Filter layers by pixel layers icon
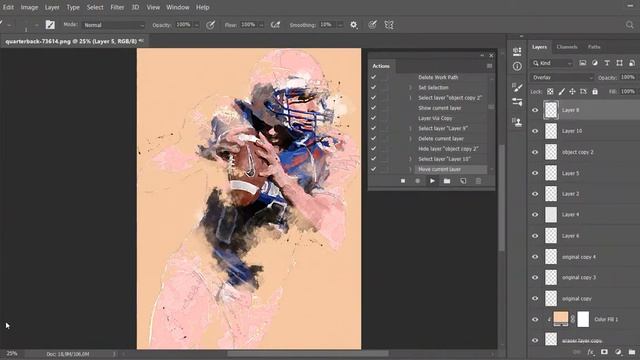 [582, 63]
